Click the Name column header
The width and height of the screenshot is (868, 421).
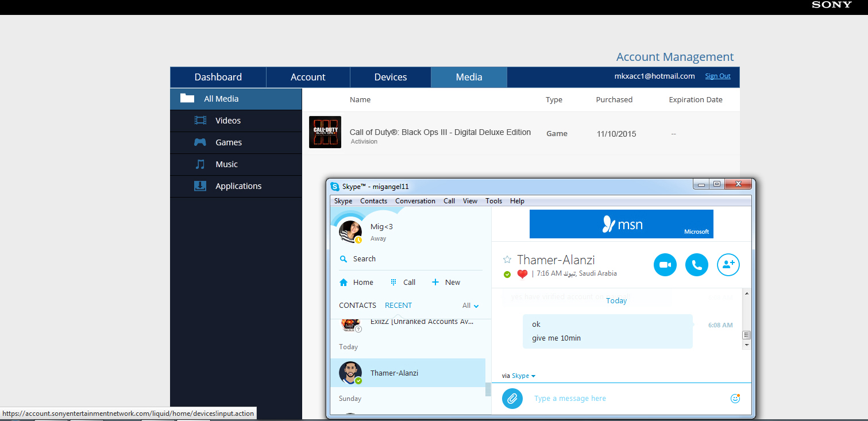tap(360, 99)
